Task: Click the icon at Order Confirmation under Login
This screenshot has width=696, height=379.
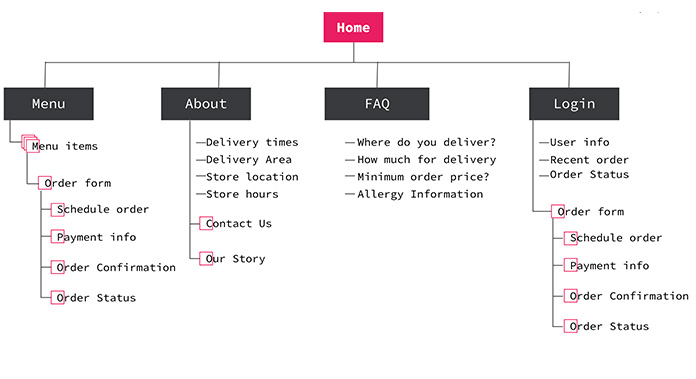Action: click(x=570, y=296)
